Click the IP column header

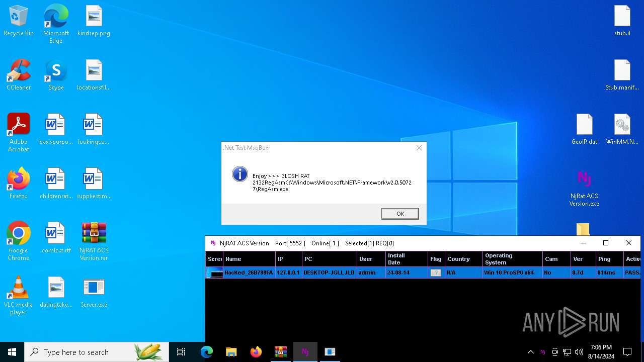289,259
